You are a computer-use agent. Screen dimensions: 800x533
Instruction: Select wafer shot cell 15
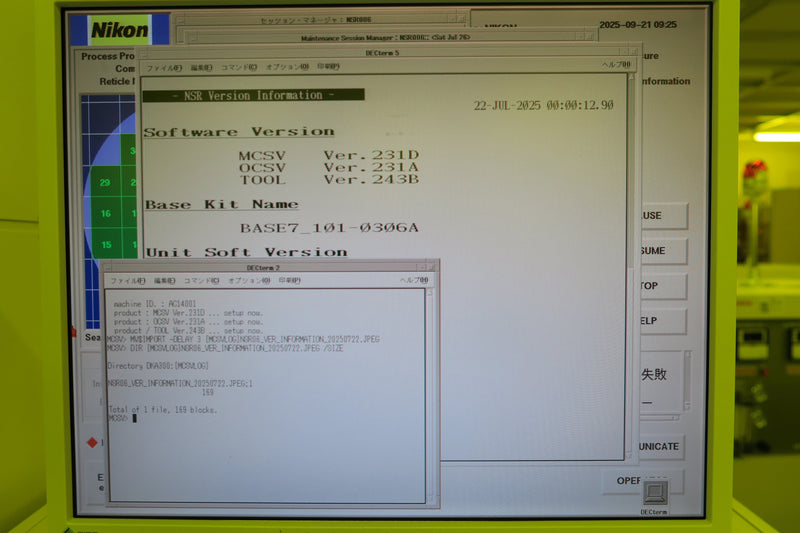[106, 244]
